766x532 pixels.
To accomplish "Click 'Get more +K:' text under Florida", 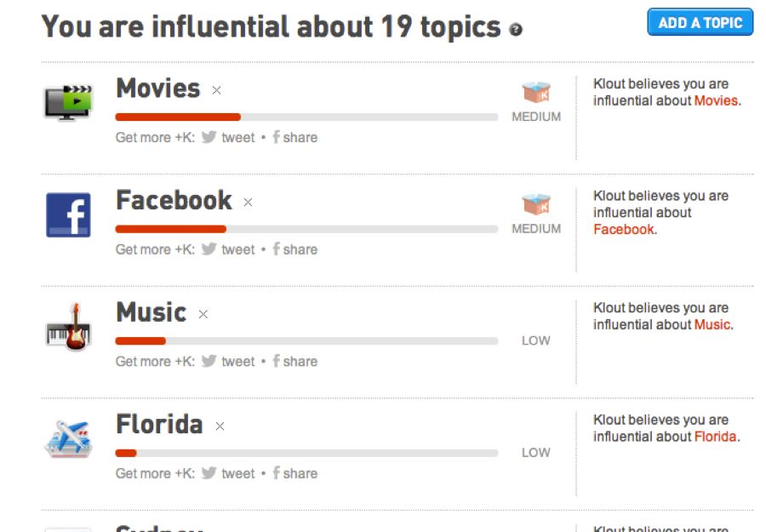I will 155,473.
